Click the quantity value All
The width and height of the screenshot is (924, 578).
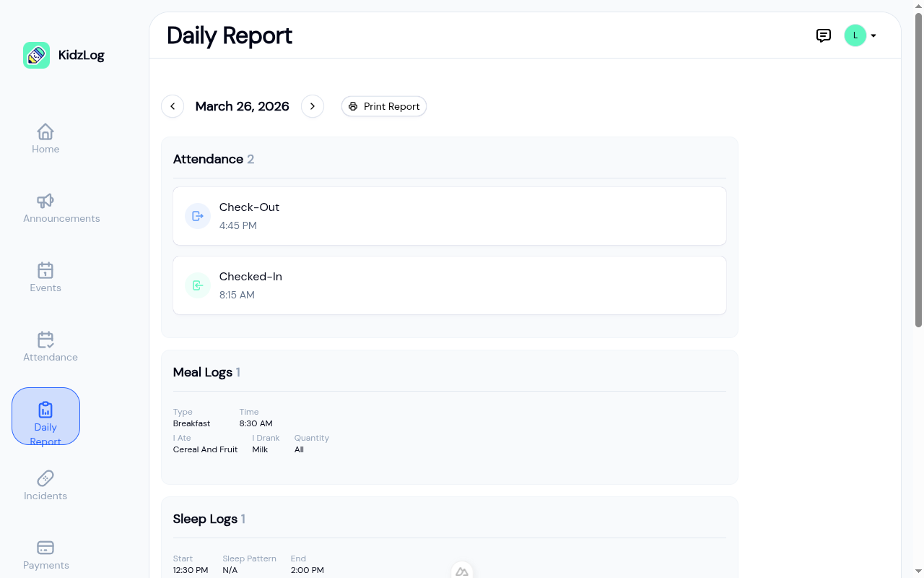click(299, 449)
